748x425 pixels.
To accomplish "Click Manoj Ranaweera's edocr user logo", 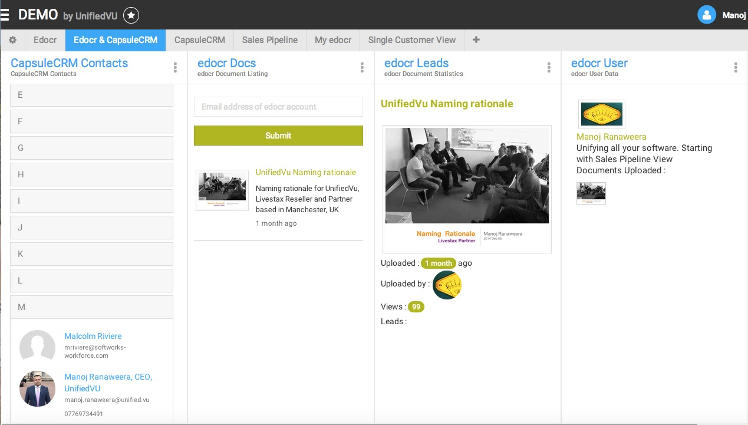I will pyautogui.click(x=601, y=114).
